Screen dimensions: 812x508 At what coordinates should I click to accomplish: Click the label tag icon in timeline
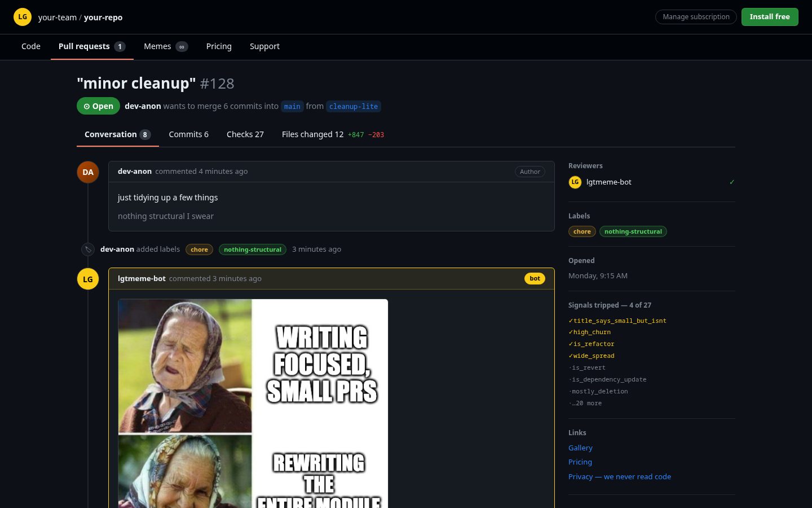pos(88,249)
